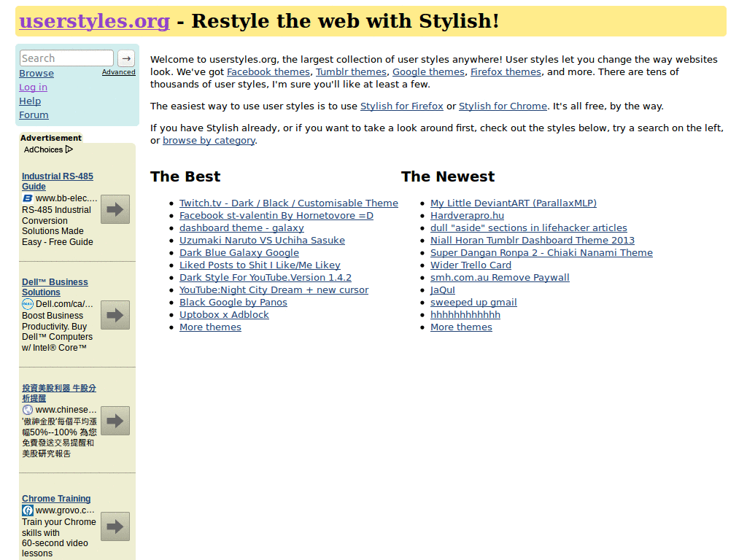Open Twitch.tv Dark Black Customisable Theme
Screen dimensions: 747x560
pos(289,203)
